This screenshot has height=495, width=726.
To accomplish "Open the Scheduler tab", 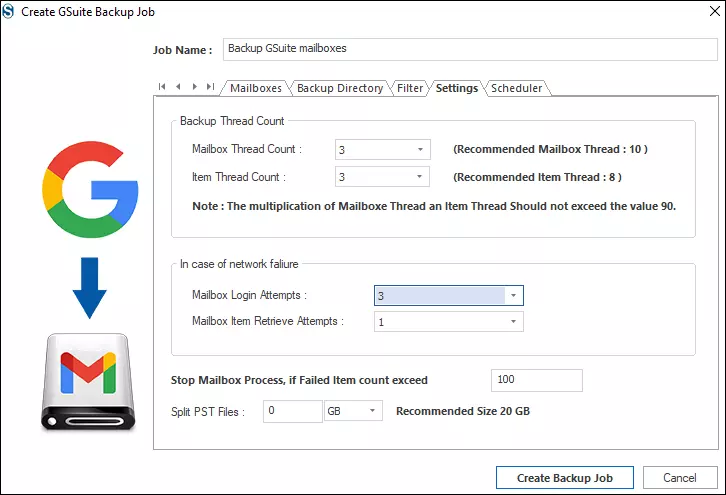I will click(516, 88).
